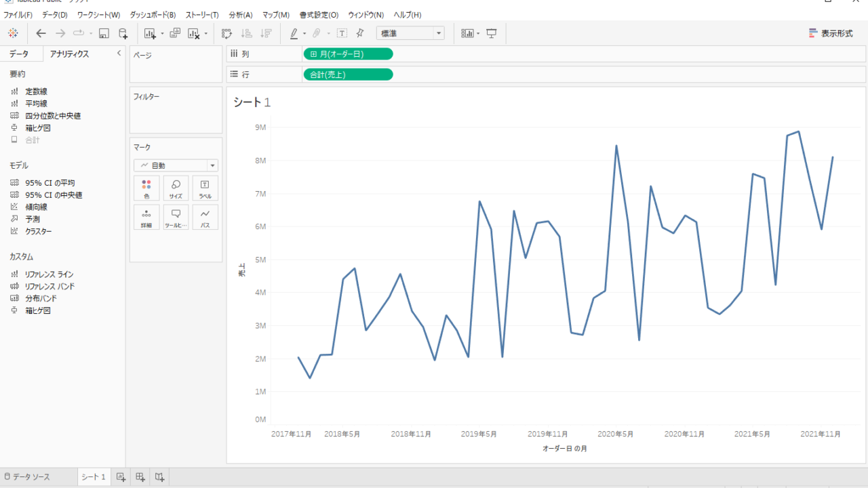Open the ダッシュボード(B) menu
The width and height of the screenshot is (868, 488).
[153, 15]
